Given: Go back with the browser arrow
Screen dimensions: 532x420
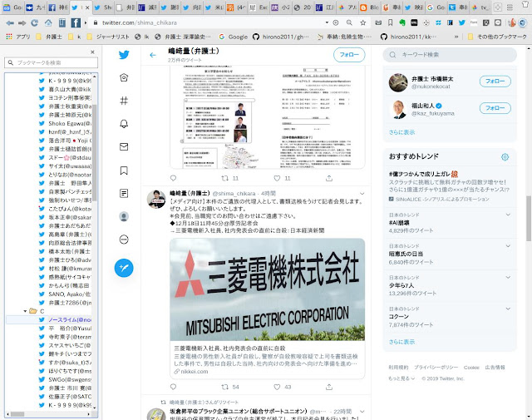Looking at the screenshot, I should click(x=10, y=22).
